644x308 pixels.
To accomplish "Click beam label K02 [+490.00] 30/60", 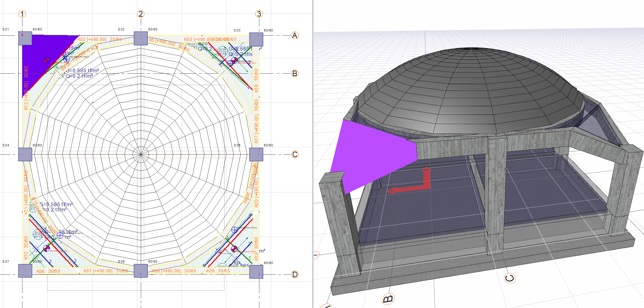I will pyautogui.click(x=100, y=39).
